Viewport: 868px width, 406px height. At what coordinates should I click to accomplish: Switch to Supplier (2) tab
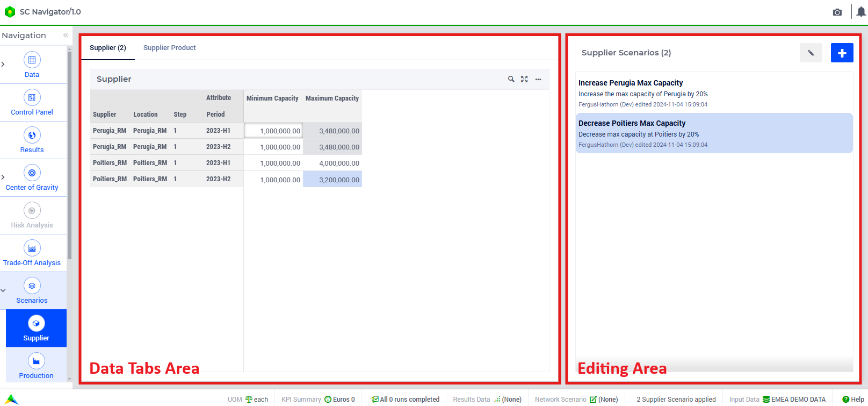point(108,48)
